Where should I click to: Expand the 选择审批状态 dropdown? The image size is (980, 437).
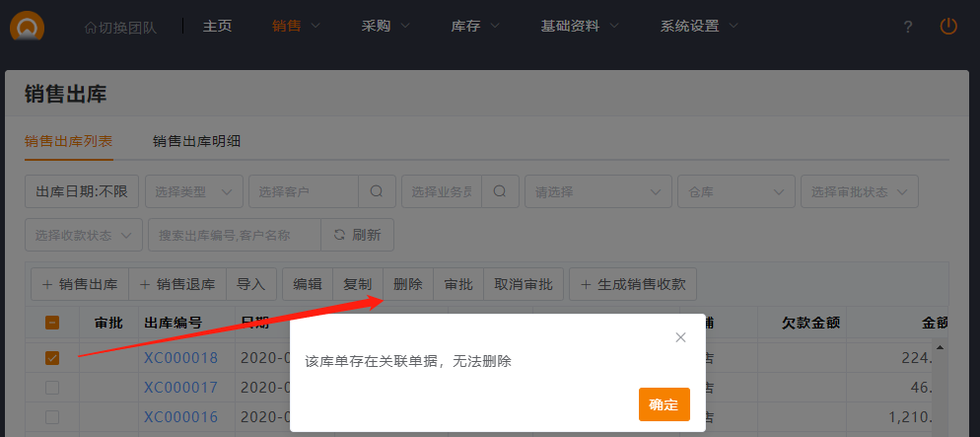click(859, 191)
